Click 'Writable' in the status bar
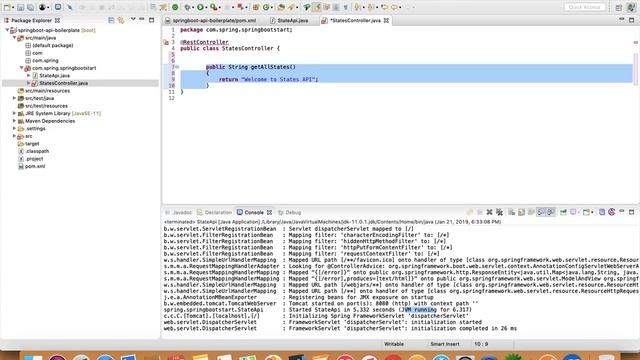 (x=394, y=344)
